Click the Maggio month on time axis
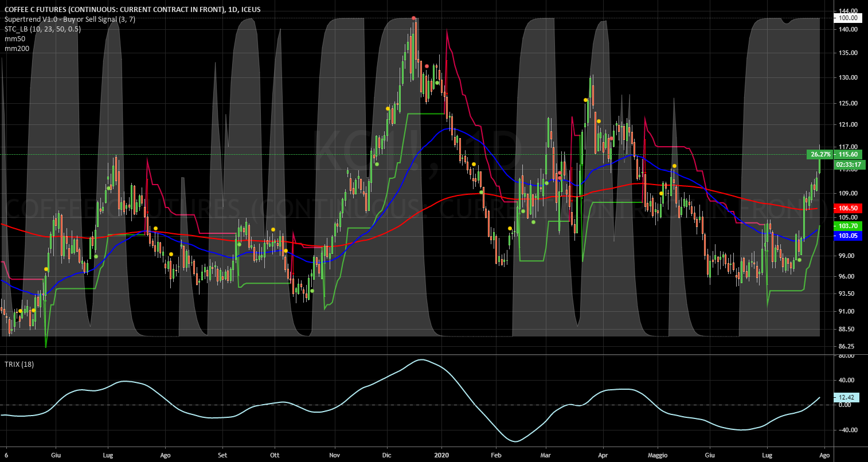 coord(658,456)
